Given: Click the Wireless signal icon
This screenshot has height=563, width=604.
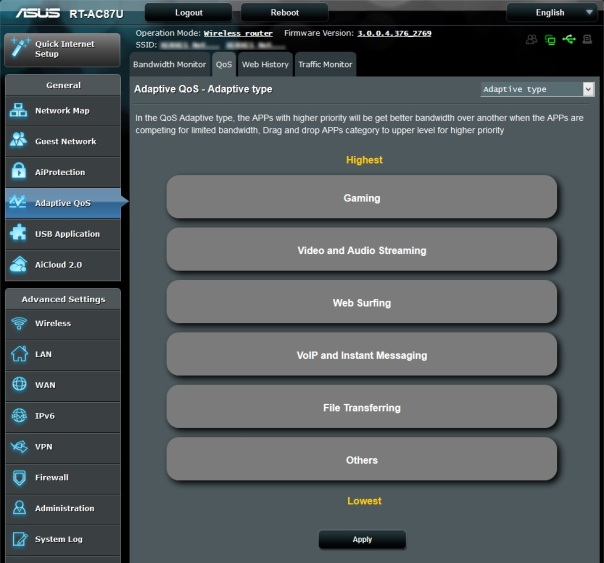Looking at the screenshot, I should tap(19, 323).
